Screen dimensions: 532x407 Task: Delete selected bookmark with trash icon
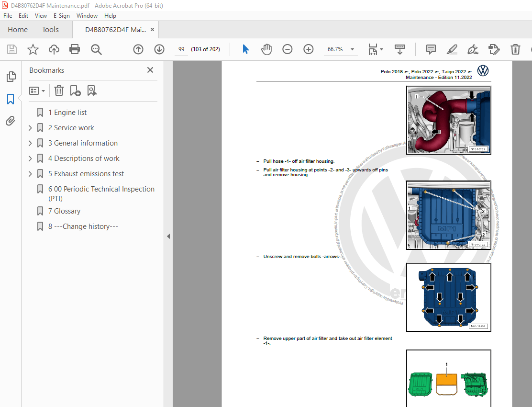point(58,90)
